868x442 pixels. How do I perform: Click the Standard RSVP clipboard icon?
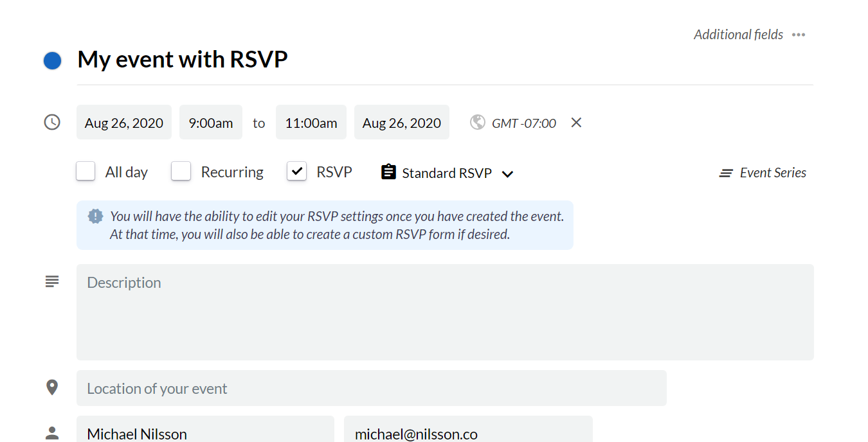click(388, 172)
